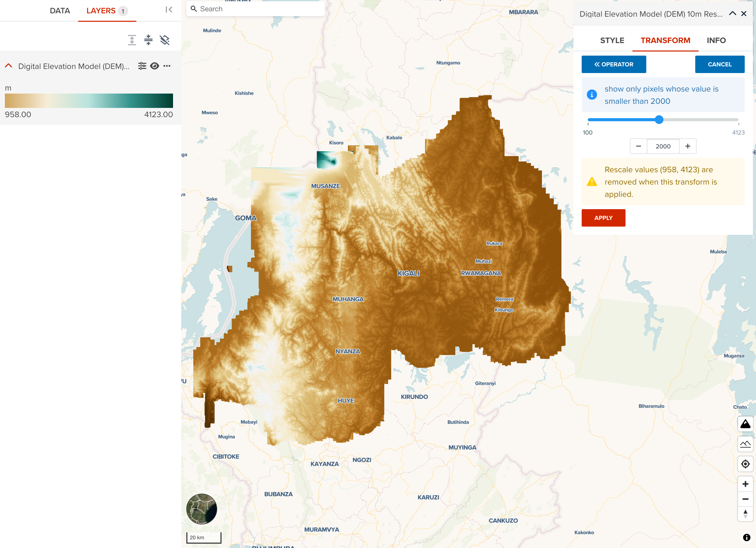Screen dimensions: 756x548
Task: Click the hide all layers icon
Action: (165, 40)
